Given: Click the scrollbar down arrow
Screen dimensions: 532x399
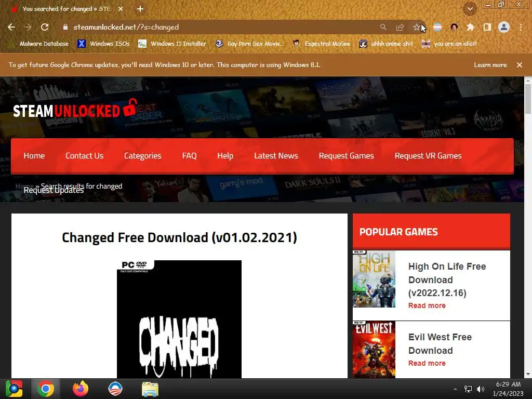Looking at the screenshot, I should [528, 374].
